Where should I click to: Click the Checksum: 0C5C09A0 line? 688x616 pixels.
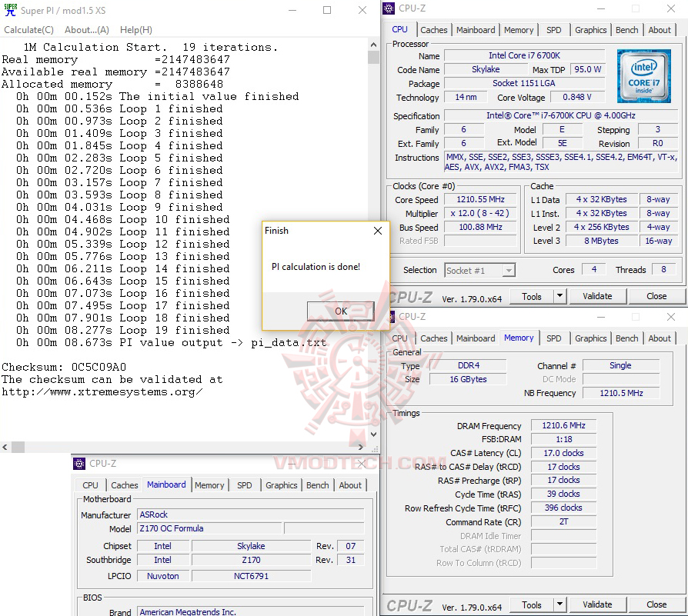click(64, 367)
